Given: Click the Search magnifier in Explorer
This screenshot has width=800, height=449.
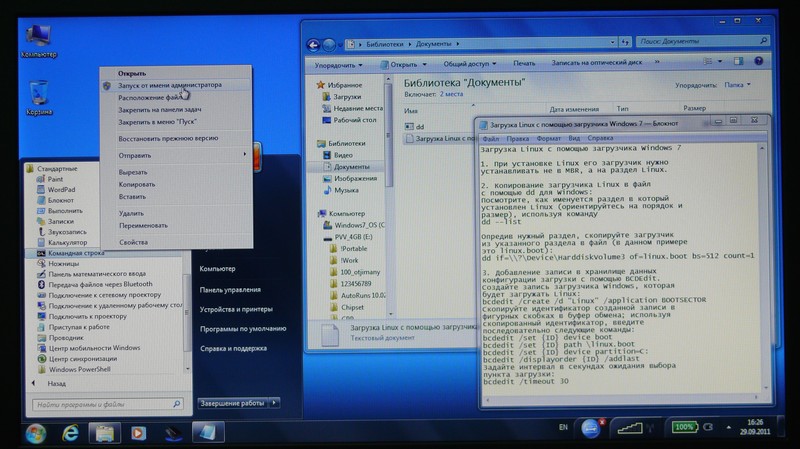Looking at the screenshot, I should 763,41.
